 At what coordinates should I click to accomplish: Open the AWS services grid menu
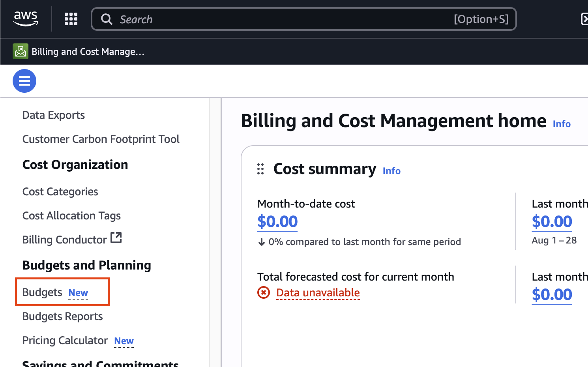[x=71, y=19]
